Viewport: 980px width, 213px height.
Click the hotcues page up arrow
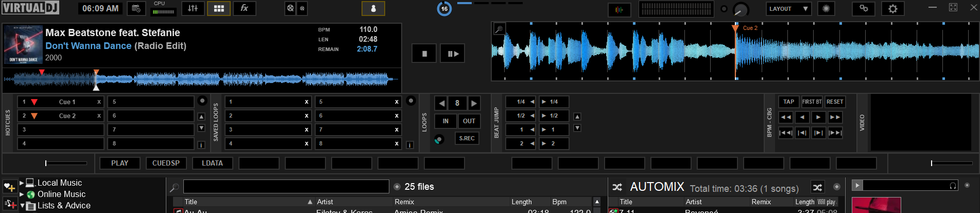[201, 117]
